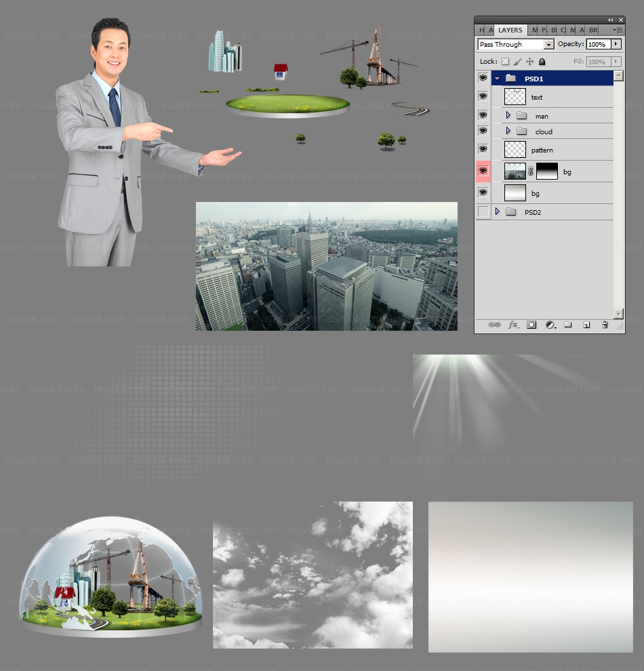Delete layer with the trash icon

(605, 325)
